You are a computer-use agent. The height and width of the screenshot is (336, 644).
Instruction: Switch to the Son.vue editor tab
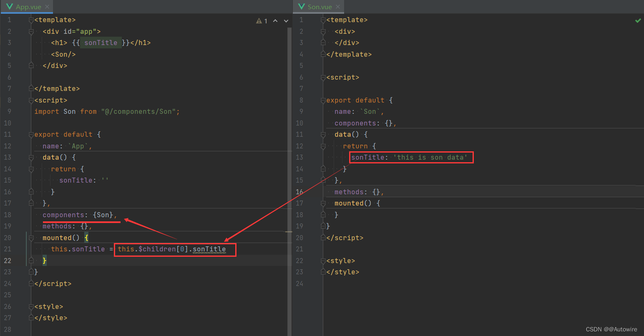[319, 7]
